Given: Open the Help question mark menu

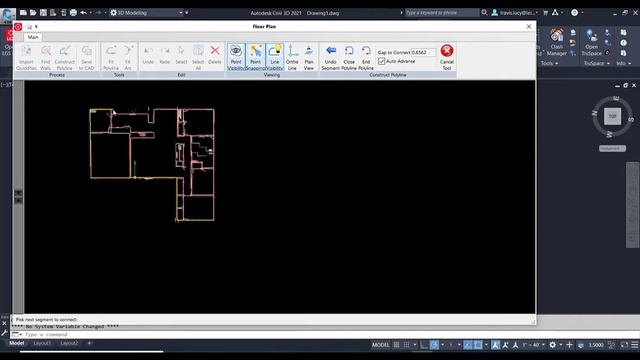Looking at the screenshot, I should click(575, 13).
